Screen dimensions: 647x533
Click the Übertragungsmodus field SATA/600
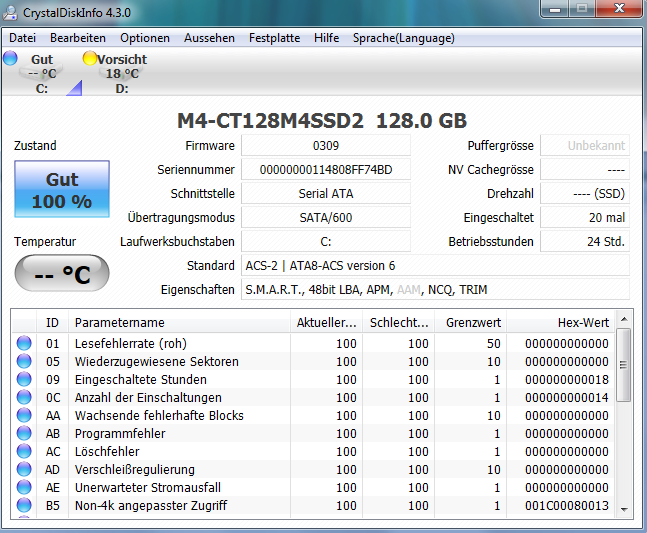pyautogui.click(x=326, y=217)
